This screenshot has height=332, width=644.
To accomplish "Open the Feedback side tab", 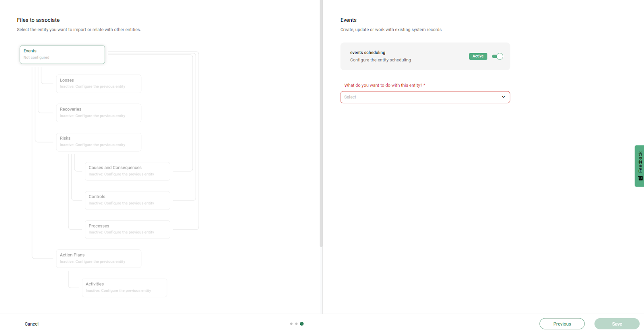I will [x=639, y=162].
